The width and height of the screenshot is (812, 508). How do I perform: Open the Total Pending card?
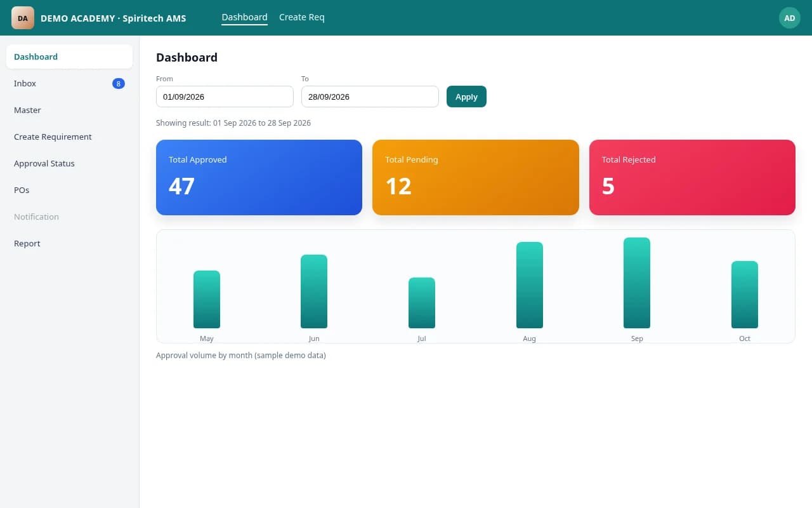[x=476, y=177]
